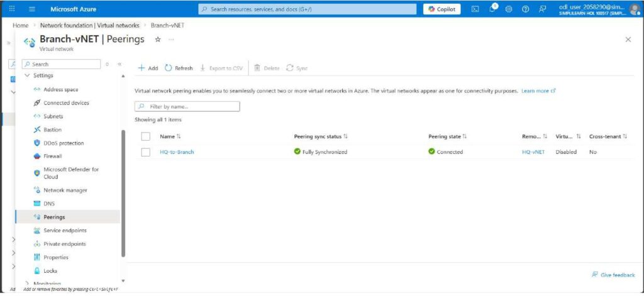644x296 pixels.
Task: Check the select-all header checkbox
Action: [x=146, y=136]
